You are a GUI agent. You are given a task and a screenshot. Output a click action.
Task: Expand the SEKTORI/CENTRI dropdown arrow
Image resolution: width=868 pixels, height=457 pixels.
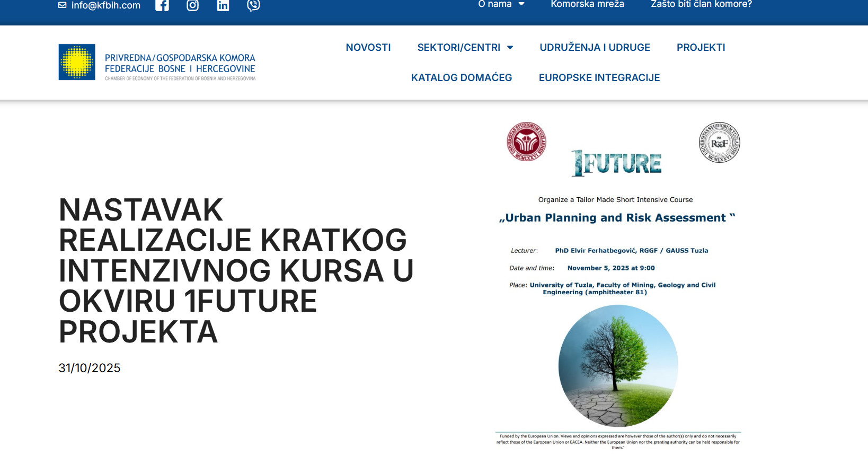tap(510, 48)
